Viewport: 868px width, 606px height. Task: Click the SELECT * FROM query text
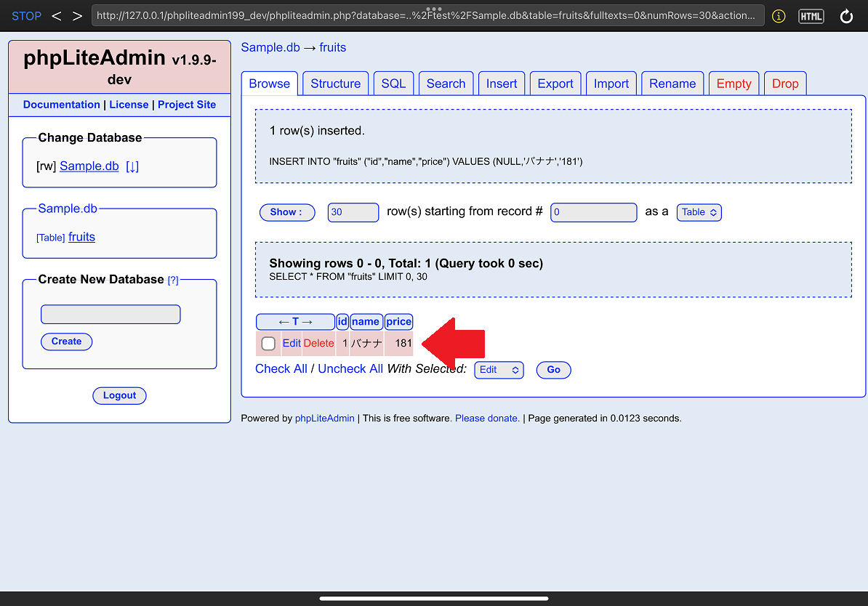tap(348, 277)
